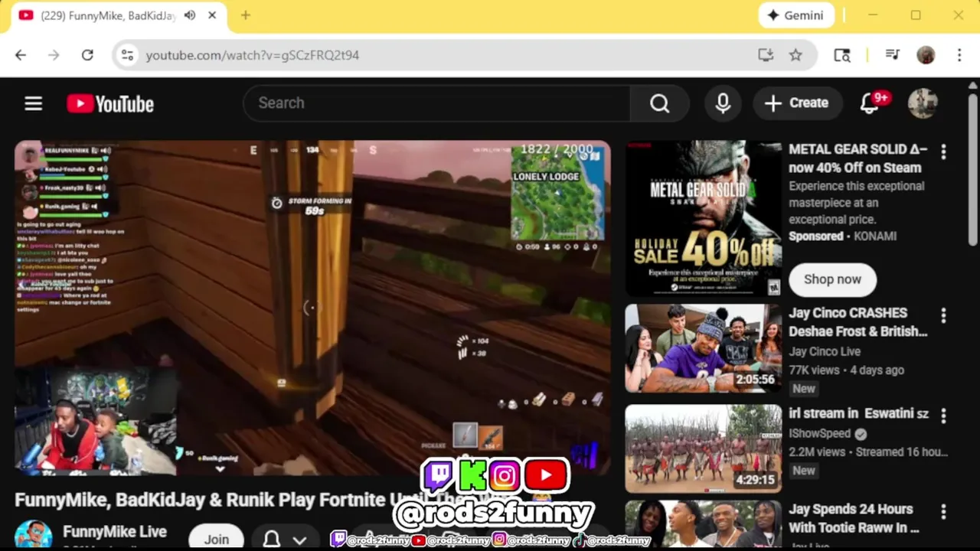
Task: Click Sponsored label on Konami ad
Action: 816,236
